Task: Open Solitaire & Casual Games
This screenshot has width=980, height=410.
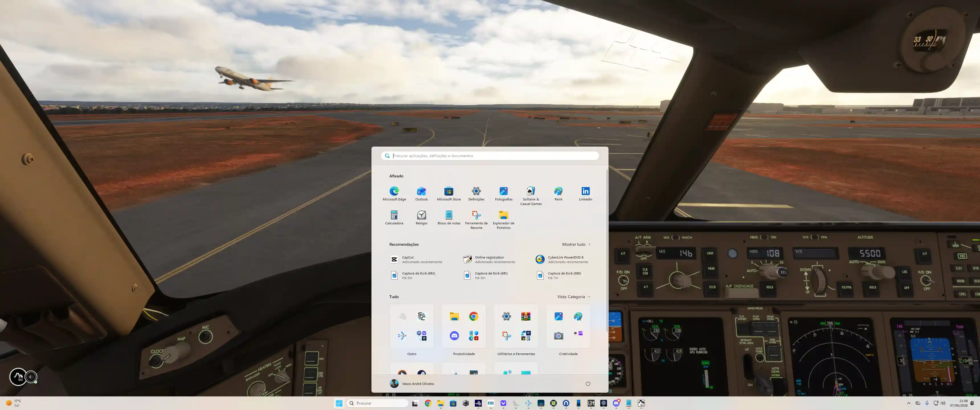Action: click(x=531, y=196)
